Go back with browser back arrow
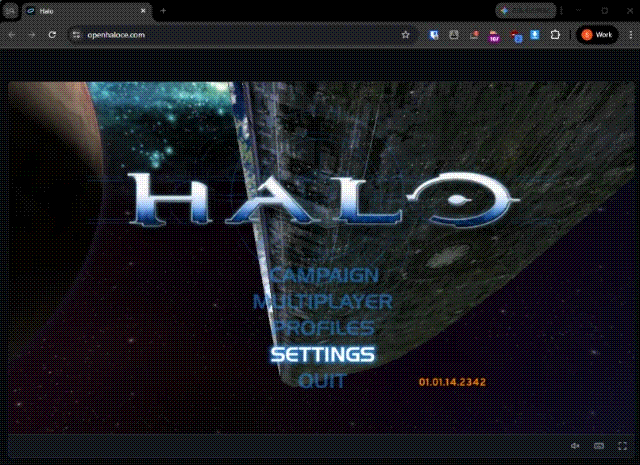Screen dimensions: 640x465 click(12, 35)
